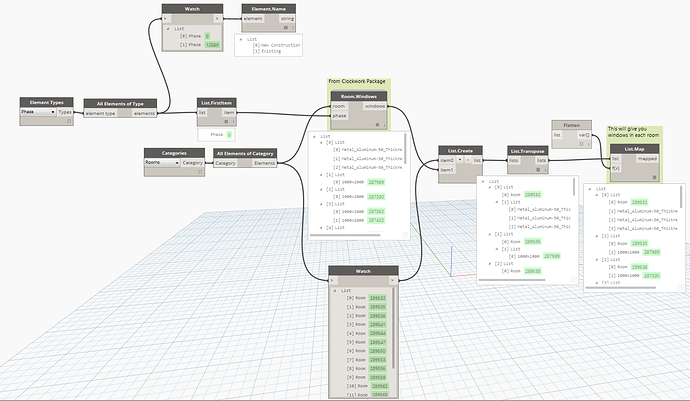The image size is (690, 401).
Task: Click the small square icon on Flatten node
Action: [x=581, y=144]
